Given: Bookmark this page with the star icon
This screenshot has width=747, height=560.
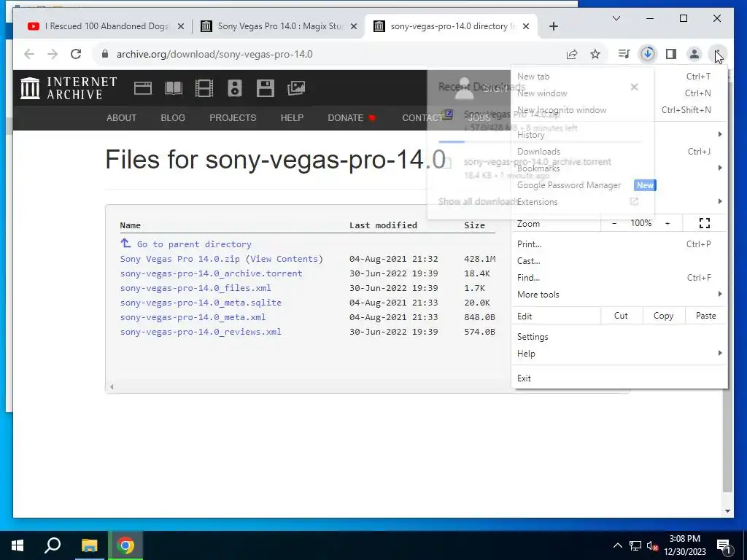Looking at the screenshot, I should pos(595,54).
